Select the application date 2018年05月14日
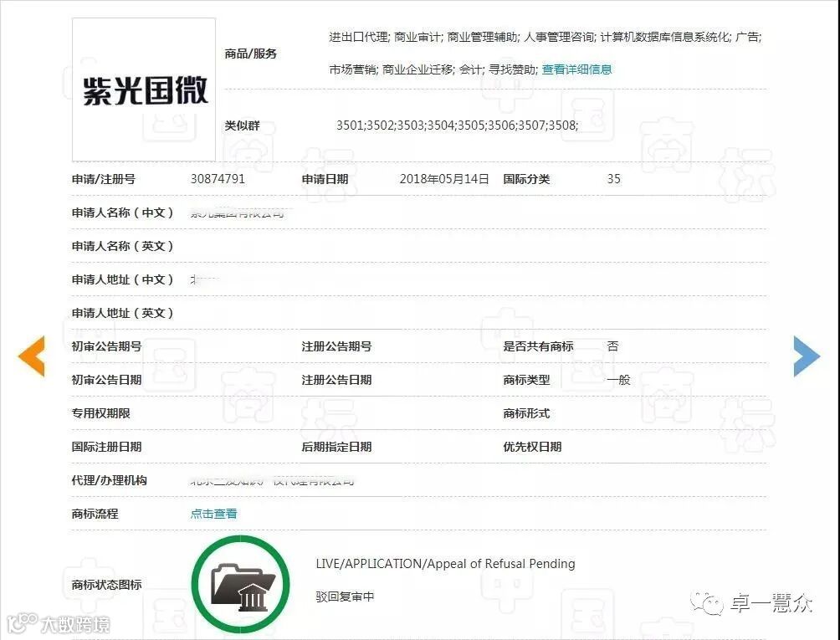This screenshot has width=840, height=640. (444, 179)
